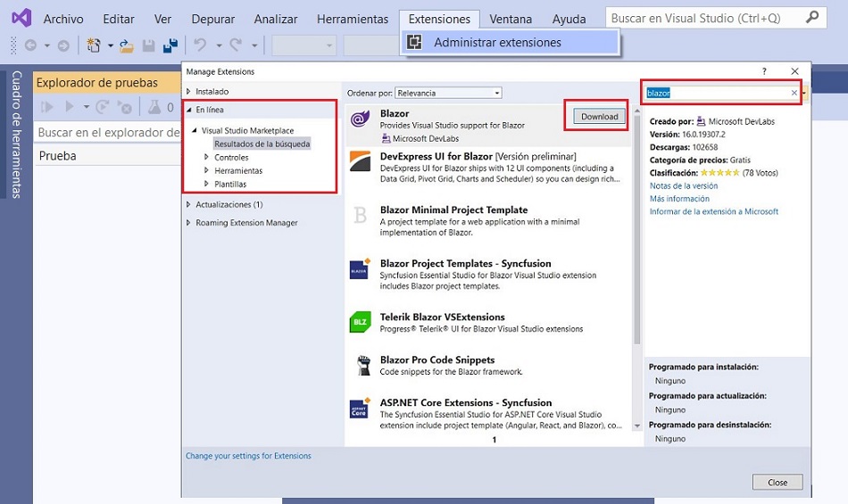Open the Redo history dropdown arrow

254,45
